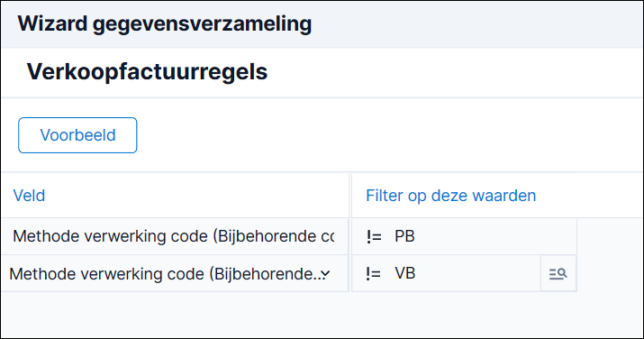
Task: Click empty toolbar space right of Voorbeeld
Action: tap(389, 135)
